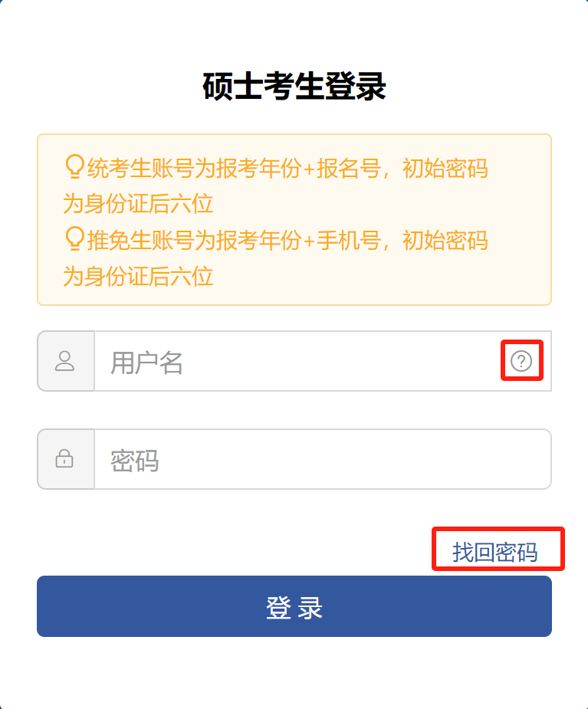
Task: Click 初始密码 in the 统考生 hint line
Action: 445,168
